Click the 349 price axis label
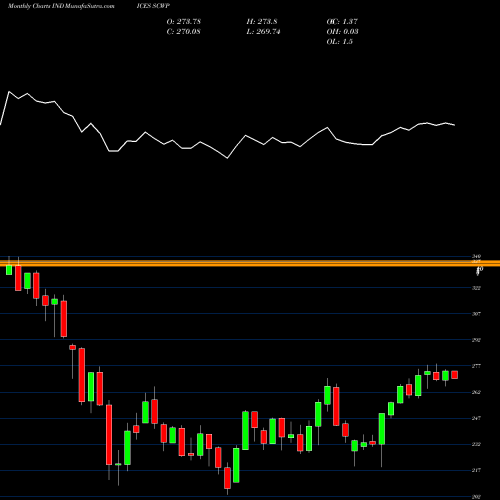The width and height of the screenshot is (500, 500). click(x=476, y=256)
